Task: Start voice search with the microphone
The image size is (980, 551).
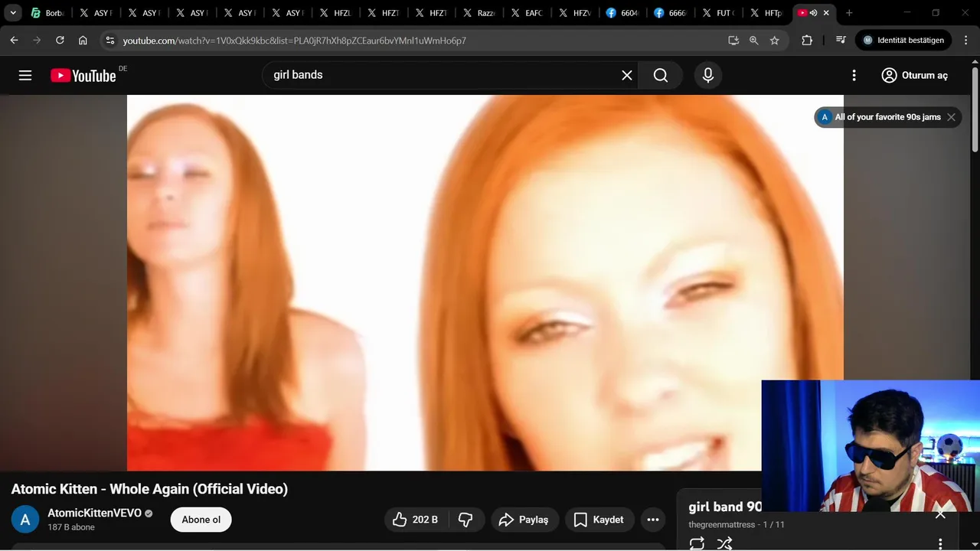Action: 708,75
